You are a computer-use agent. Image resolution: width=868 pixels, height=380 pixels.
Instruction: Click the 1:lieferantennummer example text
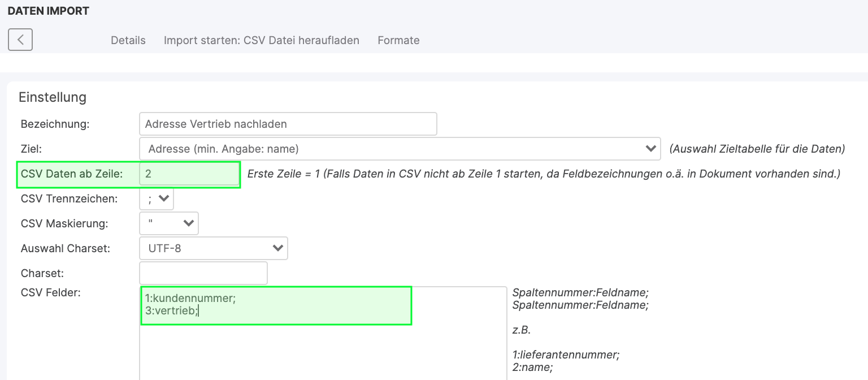(566, 355)
